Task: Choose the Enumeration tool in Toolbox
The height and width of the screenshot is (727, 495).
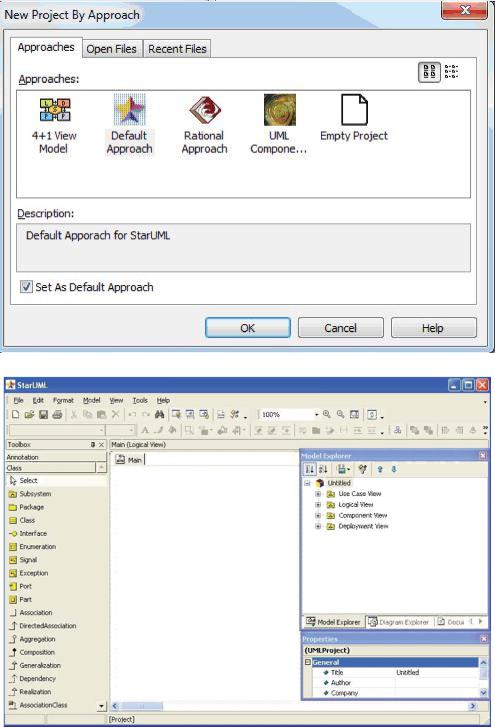Action: [x=32, y=547]
